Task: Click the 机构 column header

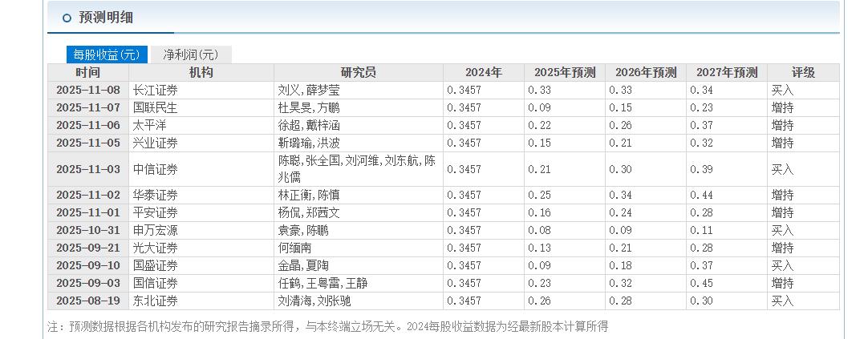Action: pyautogui.click(x=201, y=72)
